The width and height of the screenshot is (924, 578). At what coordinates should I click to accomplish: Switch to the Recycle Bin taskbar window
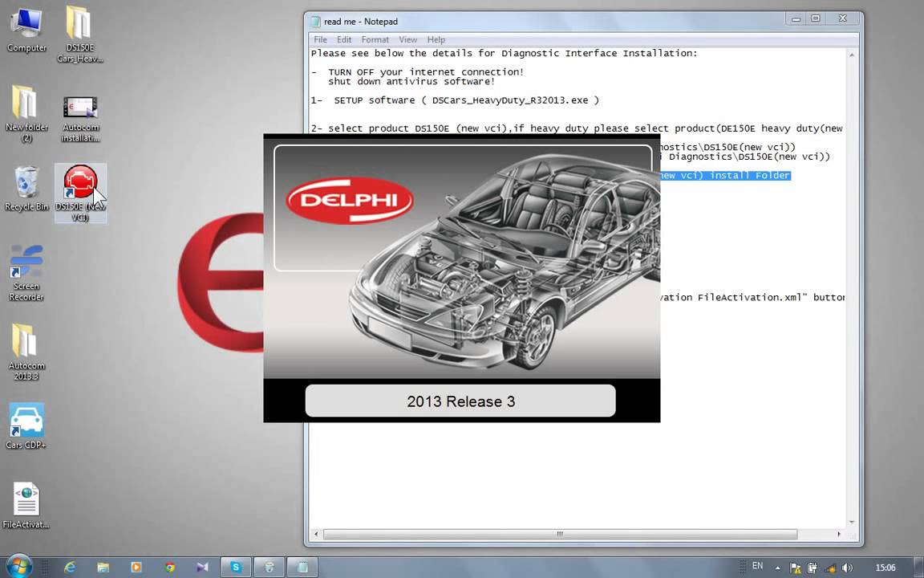269,568
